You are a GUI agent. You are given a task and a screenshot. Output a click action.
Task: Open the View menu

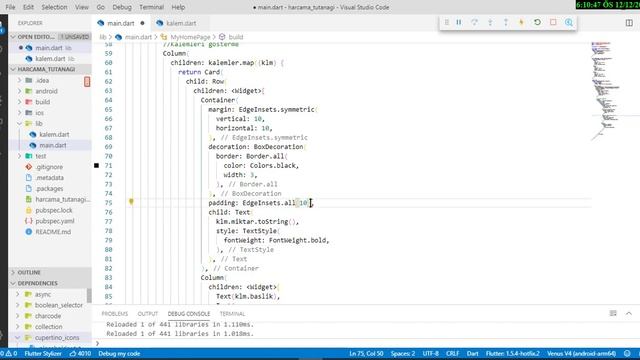(82, 7)
